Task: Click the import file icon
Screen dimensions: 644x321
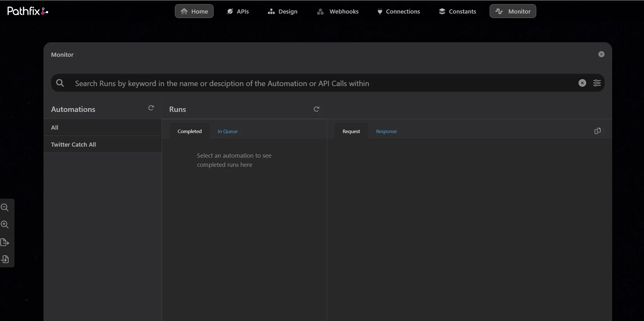Action: click(x=5, y=259)
